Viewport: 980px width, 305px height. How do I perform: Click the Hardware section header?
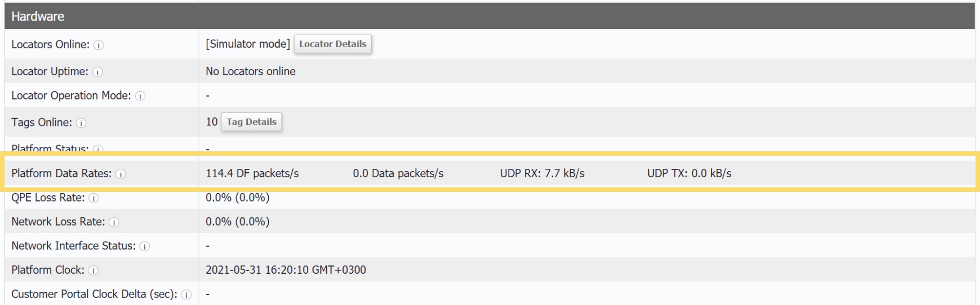pos(489,16)
